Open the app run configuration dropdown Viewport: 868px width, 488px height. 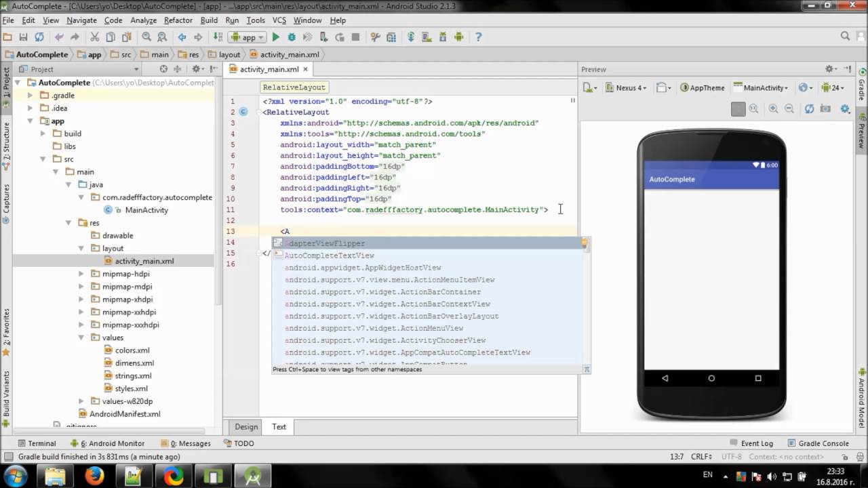248,37
